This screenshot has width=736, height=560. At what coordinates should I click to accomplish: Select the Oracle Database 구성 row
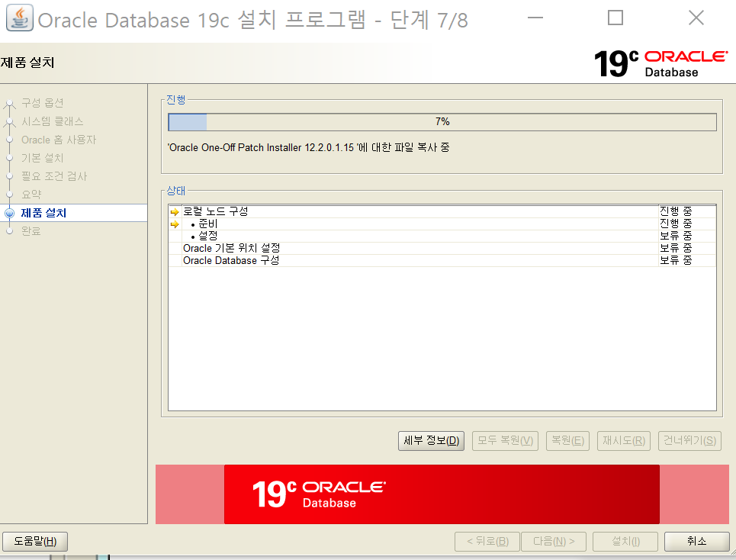tap(442, 260)
